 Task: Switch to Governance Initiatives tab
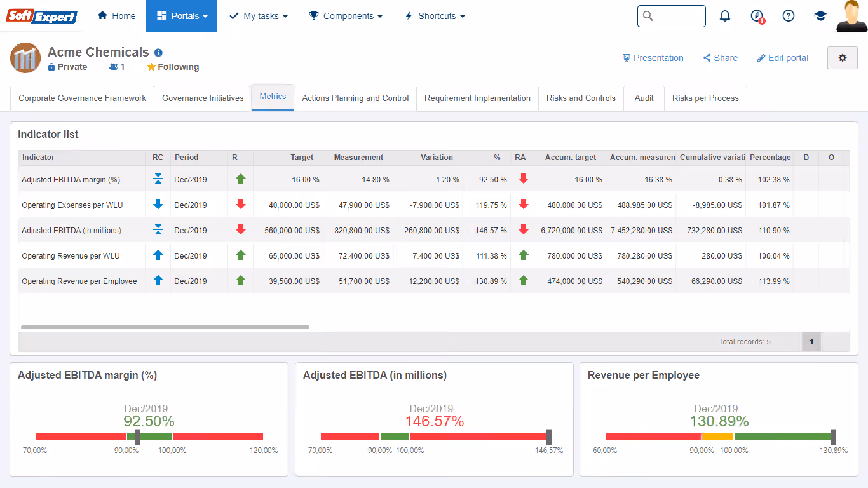[x=203, y=98]
